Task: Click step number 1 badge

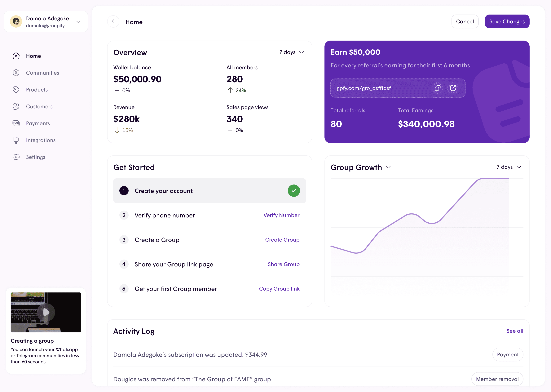Action: (124, 191)
